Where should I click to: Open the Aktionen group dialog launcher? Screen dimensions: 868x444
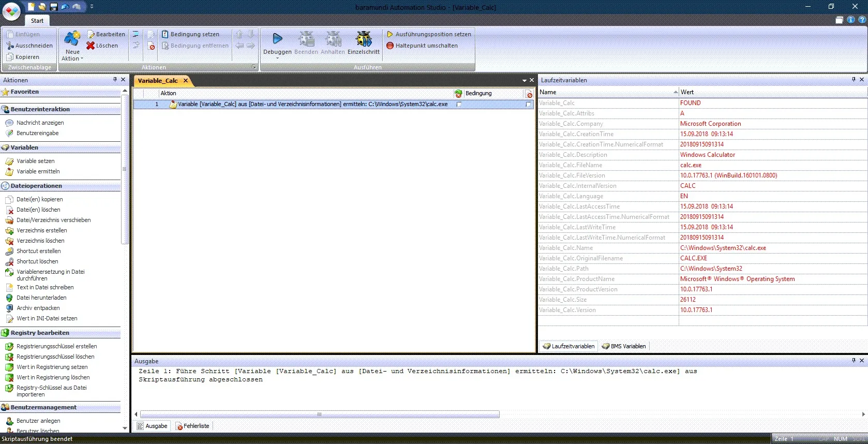(254, 67)
